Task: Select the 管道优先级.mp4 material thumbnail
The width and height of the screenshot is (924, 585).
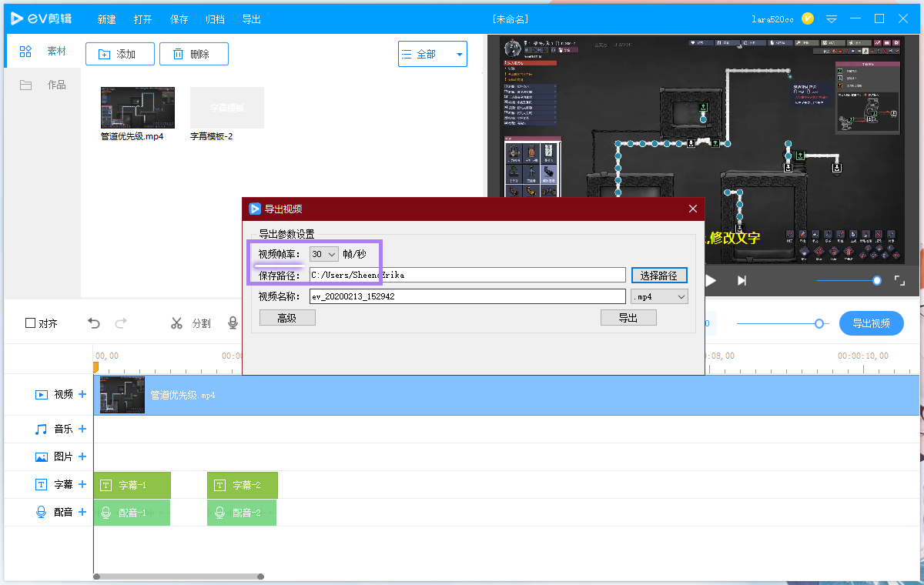Action: point(138,108)
